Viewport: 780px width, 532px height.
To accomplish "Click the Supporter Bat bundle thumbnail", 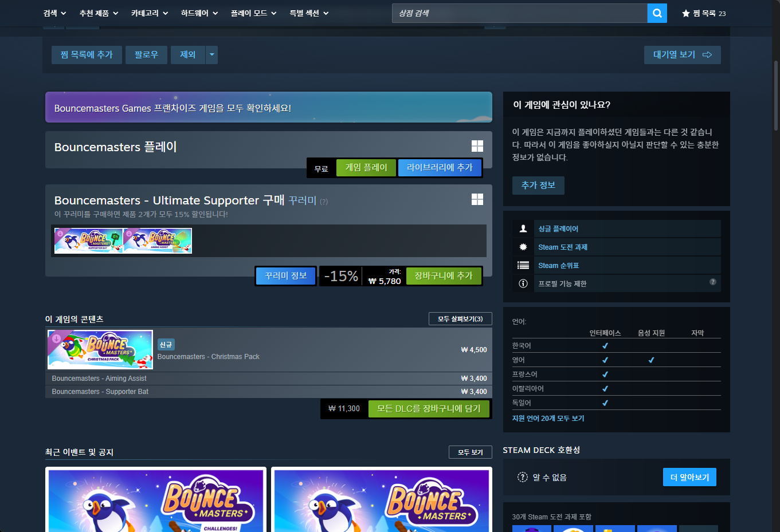I will pyautogui.click(x=89, y=241).
